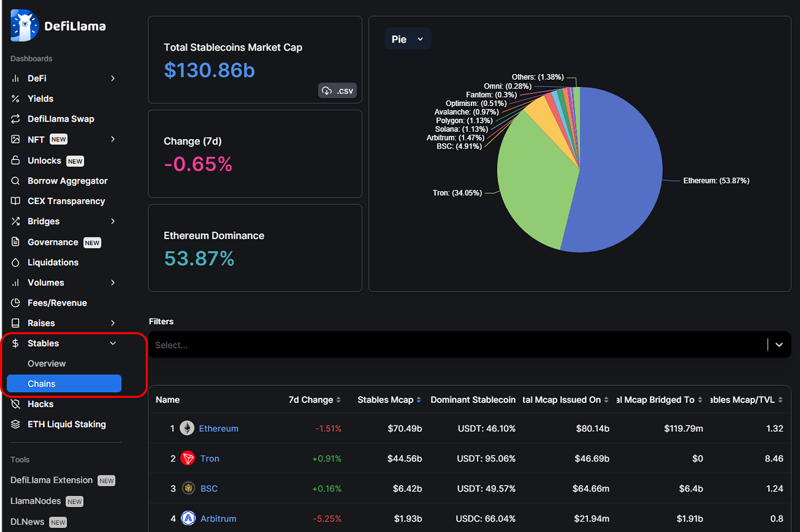
Task: Click the Borrow Aggregator search icon
Action: pyautogui.click(x=15, y=181)
